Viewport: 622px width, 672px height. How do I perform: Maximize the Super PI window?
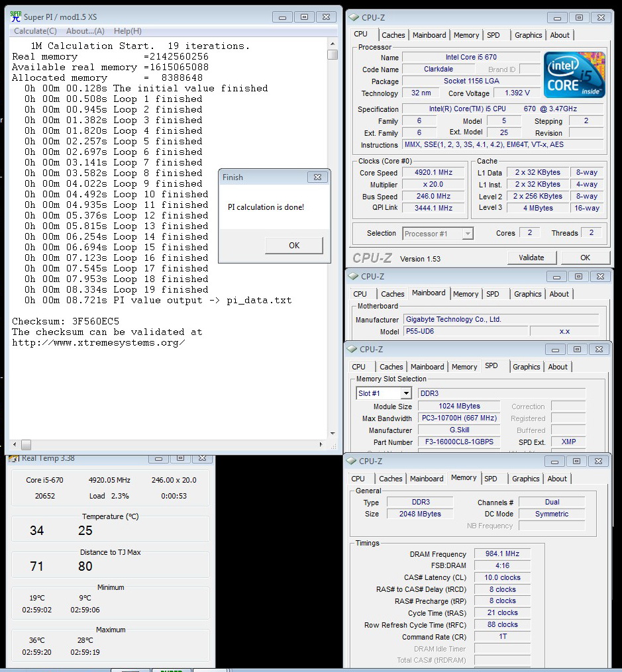pyautogui.click(x=304, y=17)
